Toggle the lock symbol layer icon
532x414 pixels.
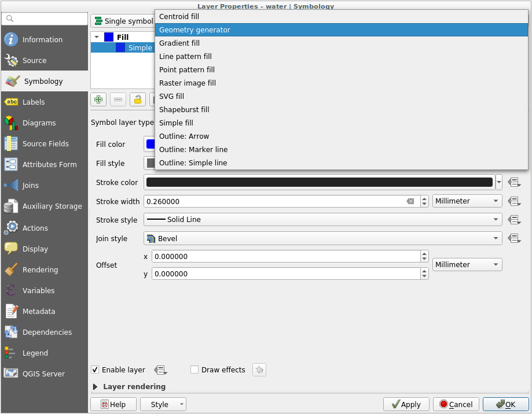pyautogui.click(x=137, y=99)
